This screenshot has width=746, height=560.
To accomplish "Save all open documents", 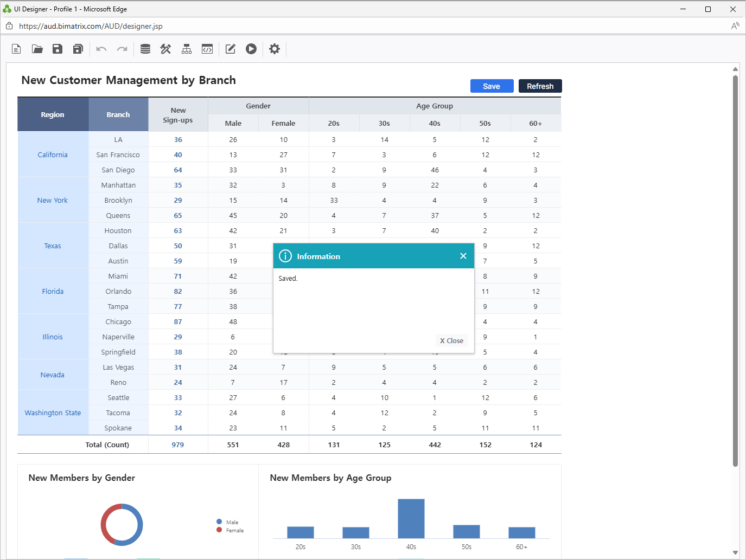I will pyautogui.click(x=78, y=49).
